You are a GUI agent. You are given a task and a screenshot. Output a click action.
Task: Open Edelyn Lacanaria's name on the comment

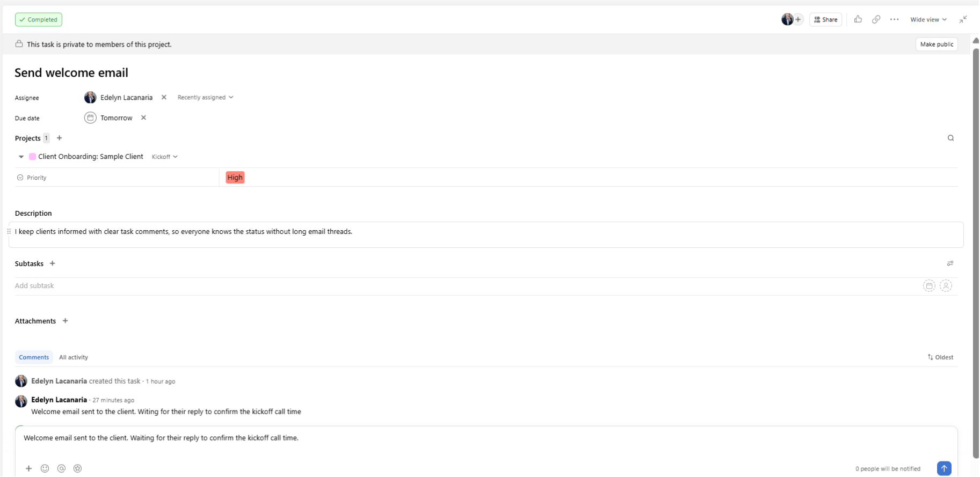coord(59,400)
